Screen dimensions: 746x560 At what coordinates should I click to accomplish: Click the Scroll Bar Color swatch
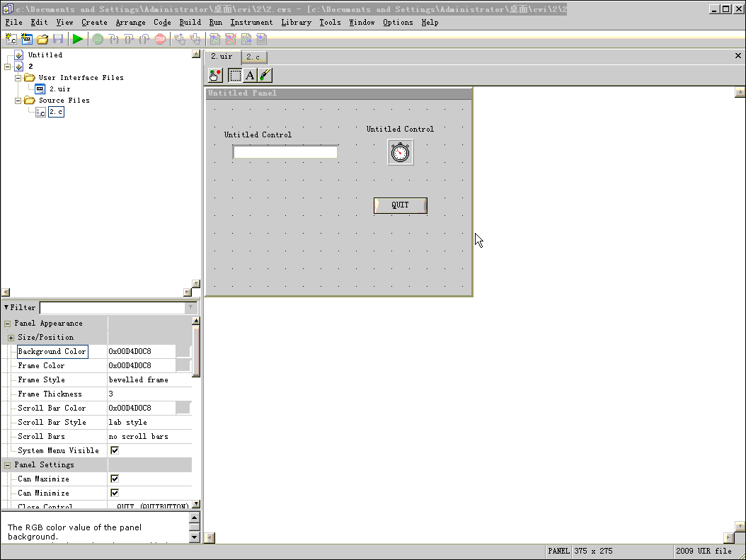click(183, 408)
